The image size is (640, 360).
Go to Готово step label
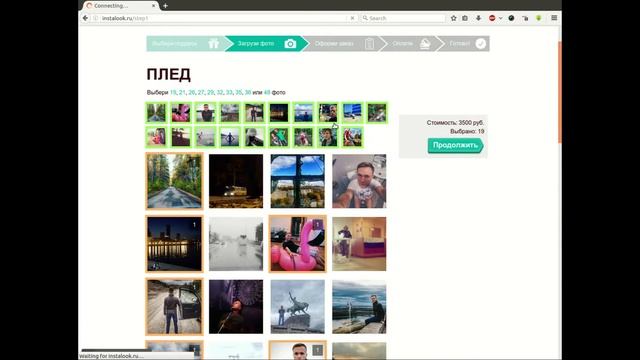(460, 43)
